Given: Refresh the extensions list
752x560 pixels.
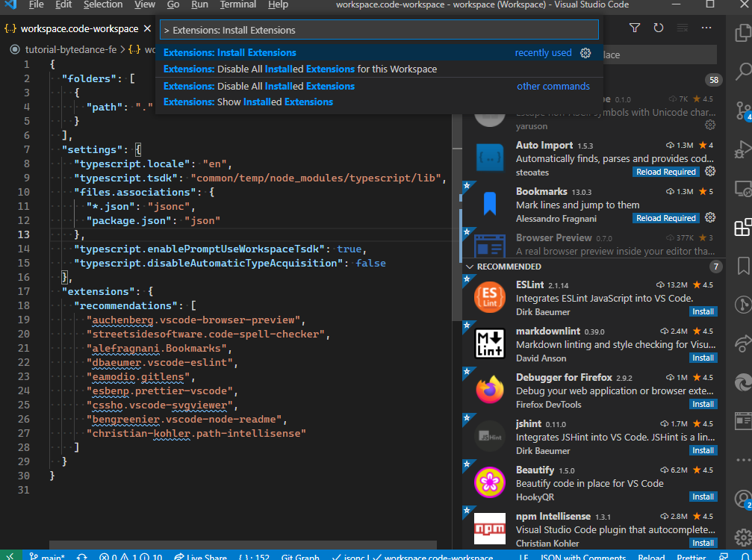Looking at the screenshot, I should tap(659, 28).
